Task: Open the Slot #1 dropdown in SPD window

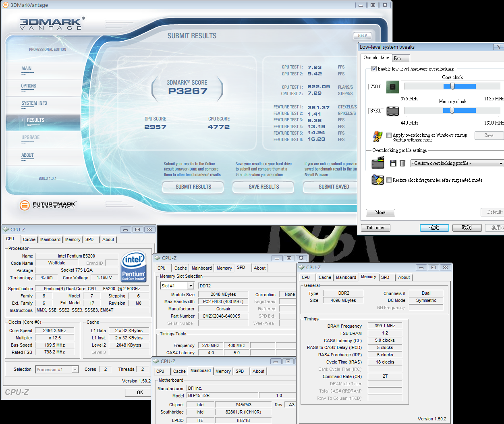Action: tap(177, 286)
